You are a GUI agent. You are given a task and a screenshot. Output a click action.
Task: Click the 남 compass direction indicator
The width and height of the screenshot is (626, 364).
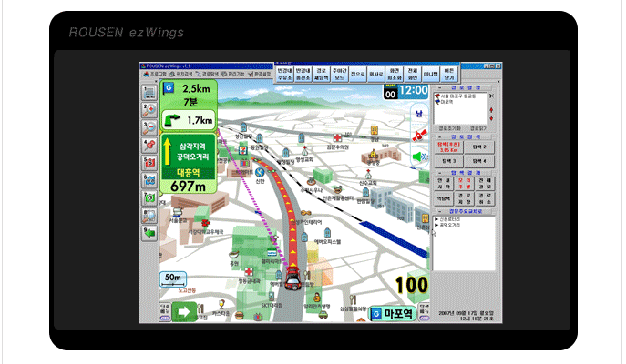click(x=419, y=114)
